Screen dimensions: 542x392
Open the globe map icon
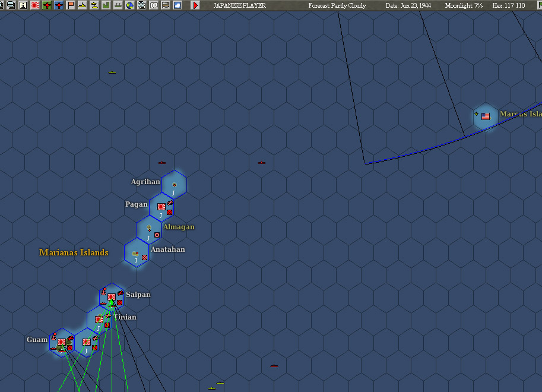(x=129, y=5)
